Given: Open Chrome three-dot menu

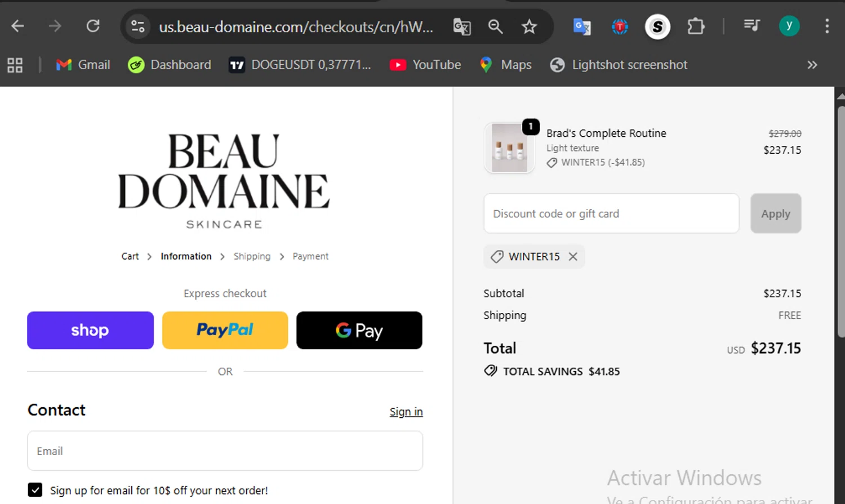Looking at the screenshot, I should (827, 26).
